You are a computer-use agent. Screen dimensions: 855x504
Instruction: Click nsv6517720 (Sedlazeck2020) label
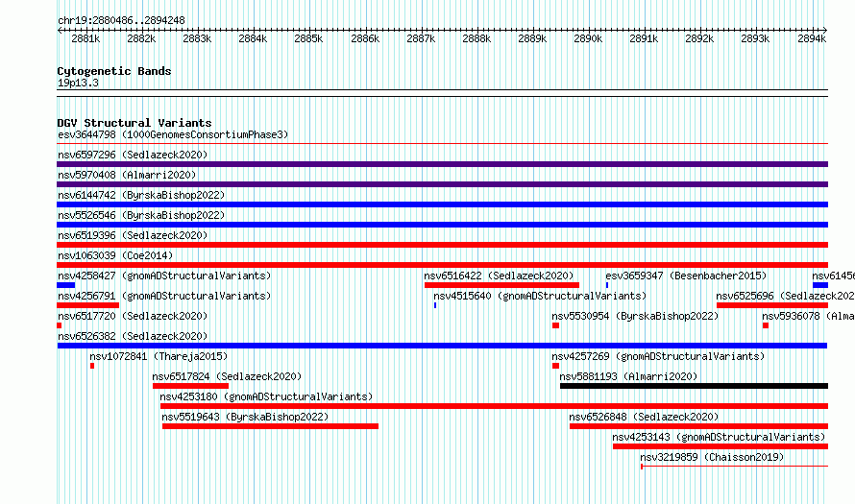click(133, 316)
